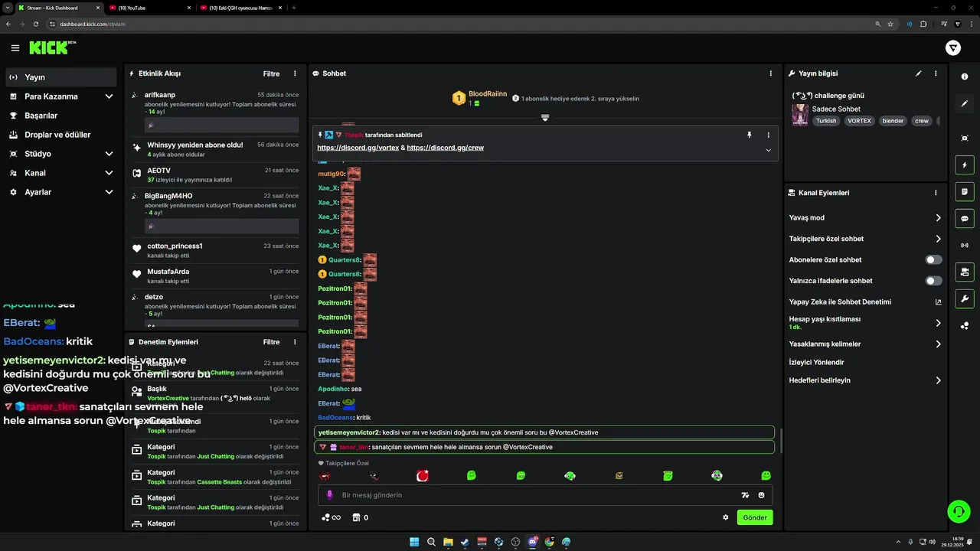Click the camera icon in right sidebar
This screenshot has width=980, height=551.
point(965,272)
